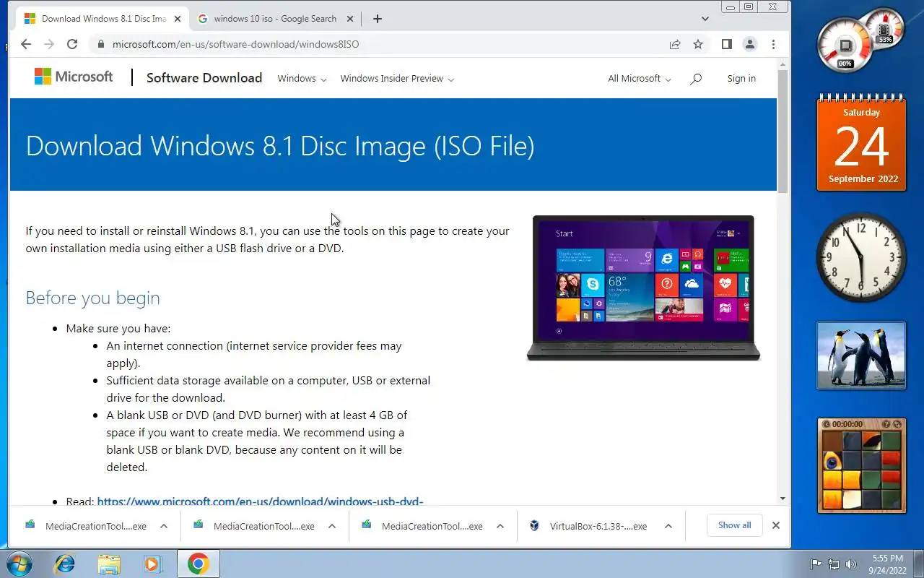
Task: Click the vertical scrollbar thumb
Action: coord(783,131)
